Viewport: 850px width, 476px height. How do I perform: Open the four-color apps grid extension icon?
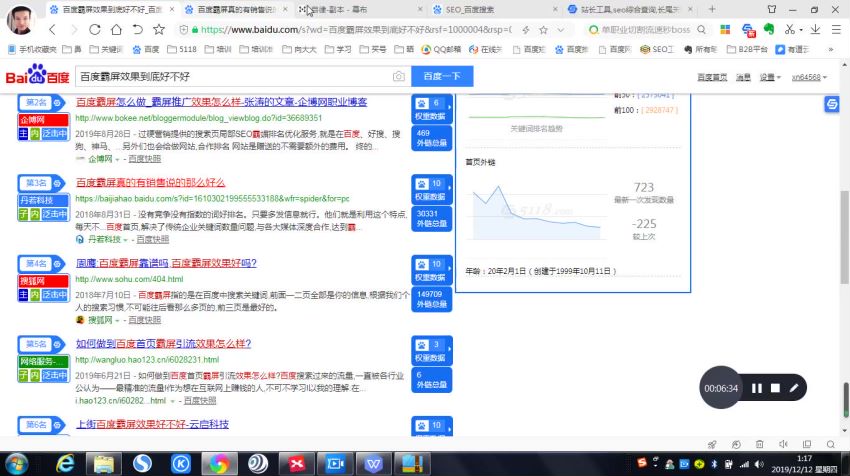tap(725, 30)
